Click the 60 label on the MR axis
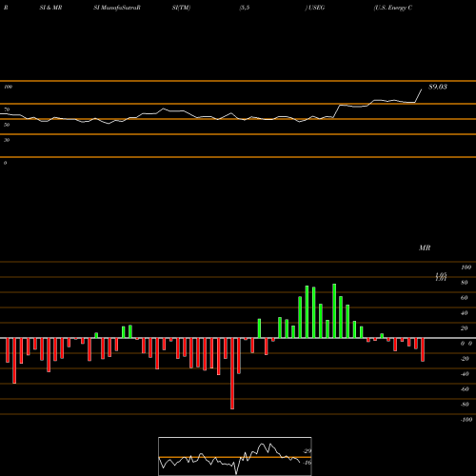 (x=465, y=298)
